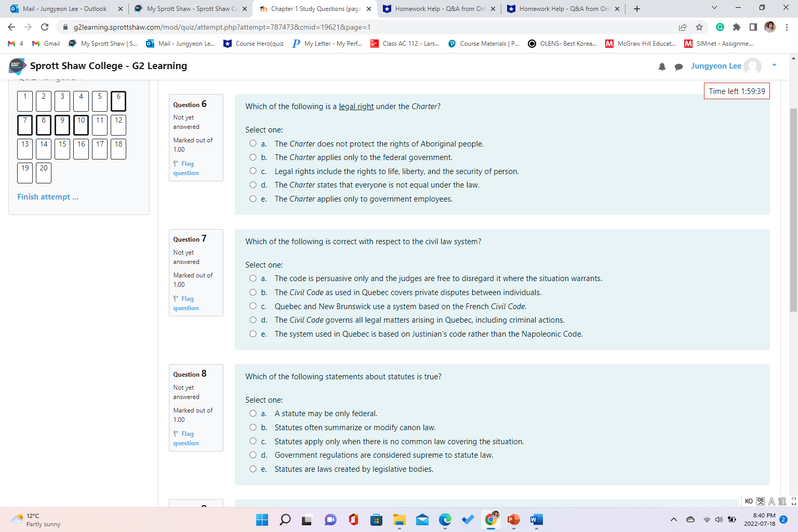This screenshot has height=532, width=798.
Task: Click the address bar URL
Action: [222, 27]
